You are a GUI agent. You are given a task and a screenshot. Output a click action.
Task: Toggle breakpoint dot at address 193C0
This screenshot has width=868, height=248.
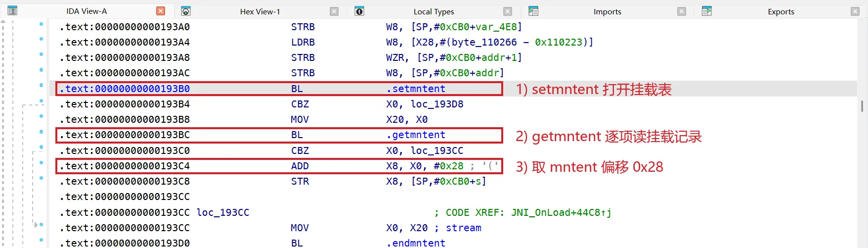coord(41,147)
